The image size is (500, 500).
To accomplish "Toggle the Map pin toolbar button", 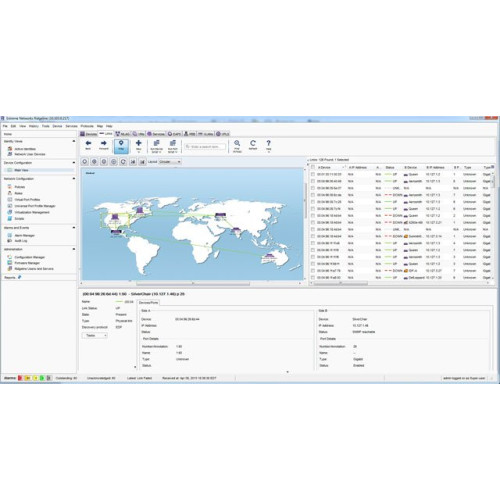I will [x=121, y=146].
